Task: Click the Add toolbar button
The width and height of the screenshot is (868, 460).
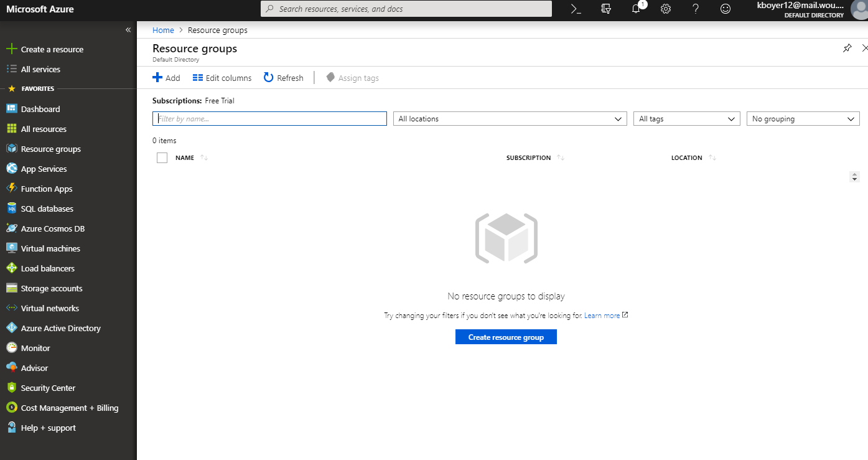Action: click(166, 78)
